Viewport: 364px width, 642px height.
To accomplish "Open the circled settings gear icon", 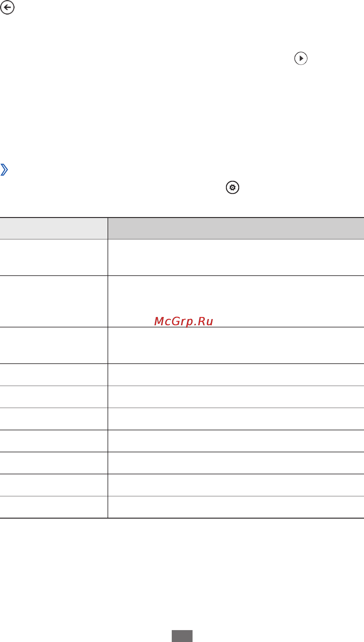I will pyautogui.click(x=232, y=188).
